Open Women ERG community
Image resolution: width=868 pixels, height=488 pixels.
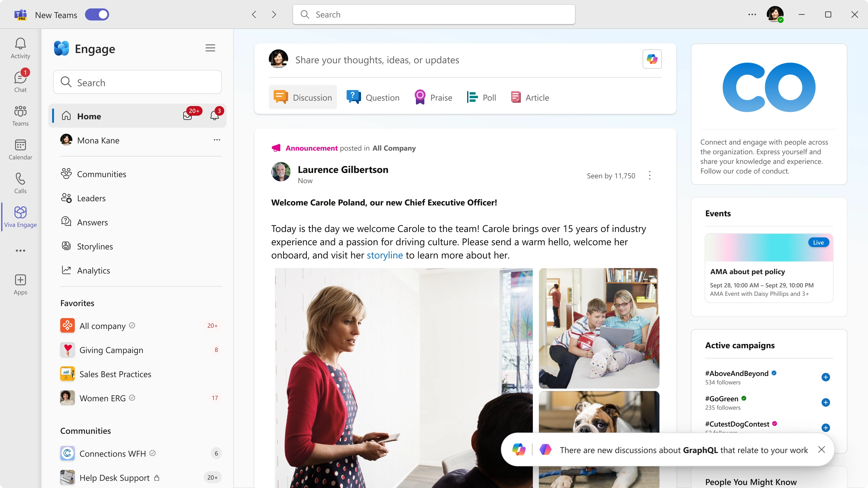(140, 398)
